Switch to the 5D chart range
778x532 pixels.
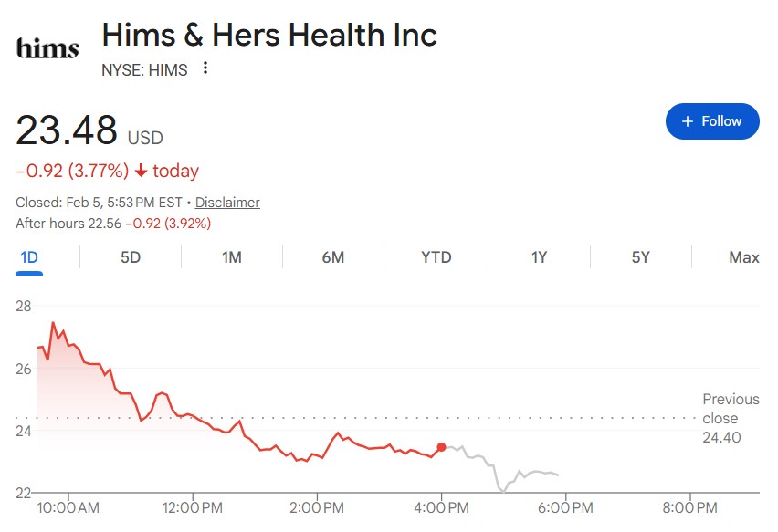(131, 257)
